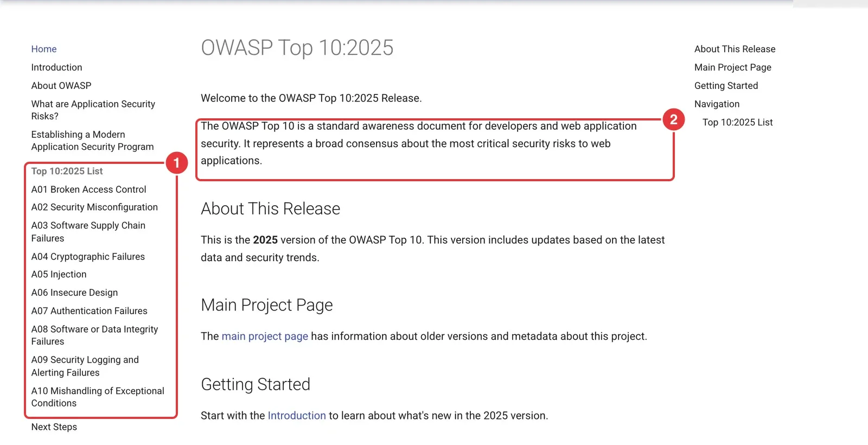Open 'Establishing a Modern Application Security Program'

[x=92, y=141]
